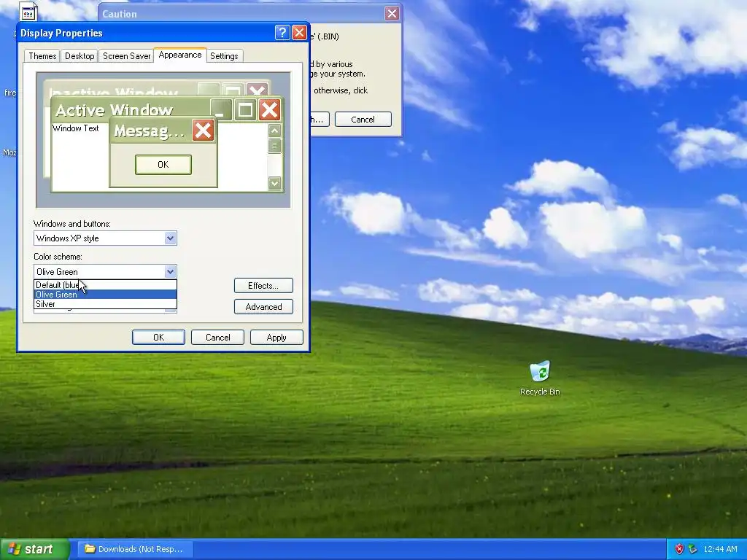
Task: Cancel the Display Properties dialog
Action: [217, 337]
